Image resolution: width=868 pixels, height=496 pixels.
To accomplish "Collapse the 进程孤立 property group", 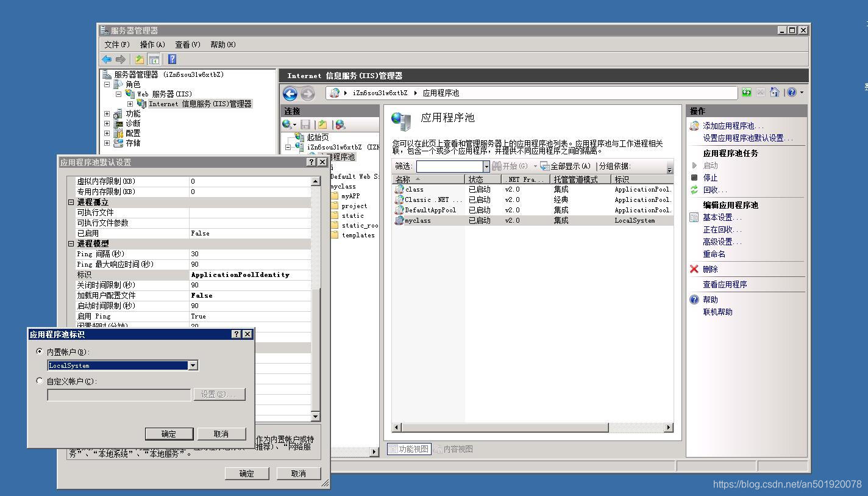I will [x=71, y=202].
